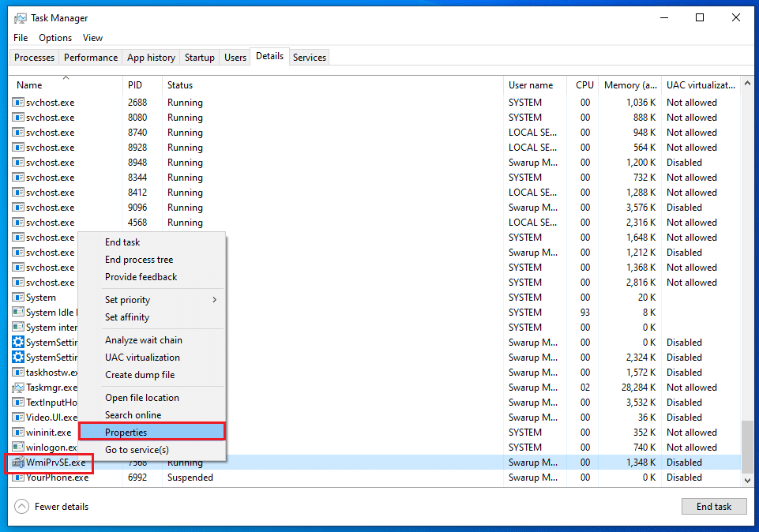Click the Task Manager title bar icon
Image resolution: width=759 pixels, height=532 pixels.
(20, 18)
